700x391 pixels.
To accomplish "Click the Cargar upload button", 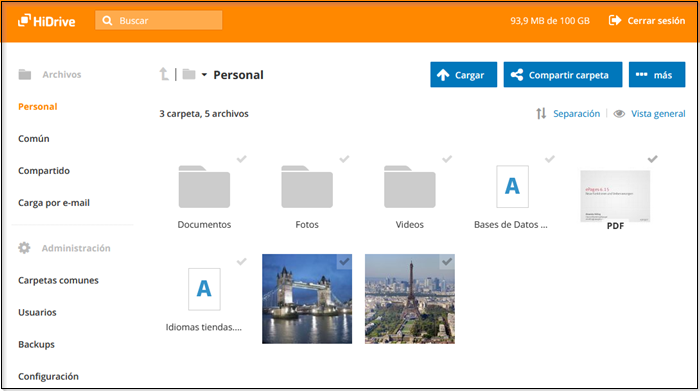I will 463,75.
